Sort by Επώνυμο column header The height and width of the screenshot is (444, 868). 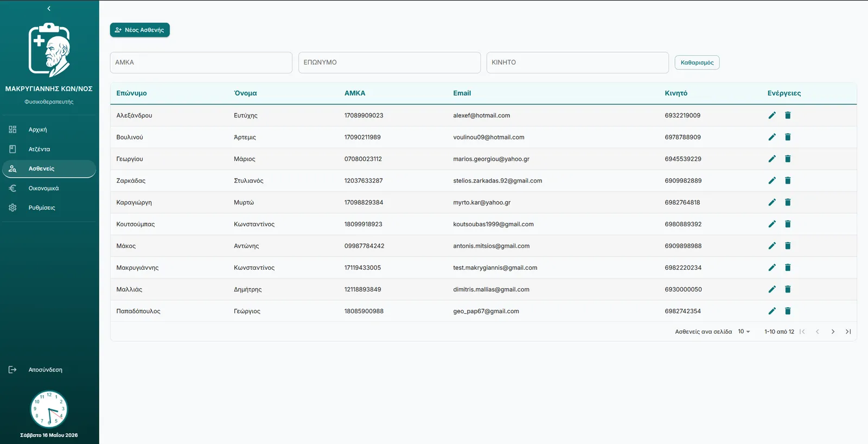131,93
